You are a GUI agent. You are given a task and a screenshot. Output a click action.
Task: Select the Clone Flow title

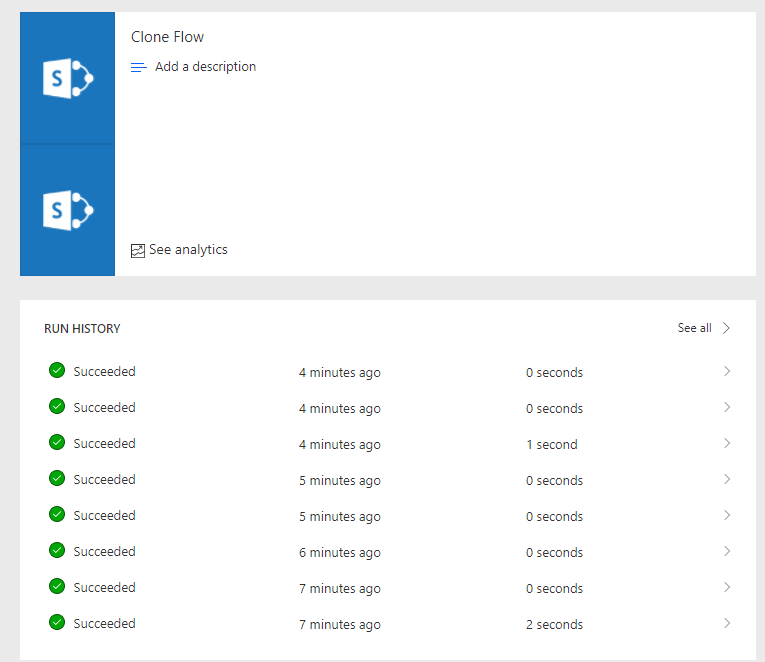tap(167, 37)
